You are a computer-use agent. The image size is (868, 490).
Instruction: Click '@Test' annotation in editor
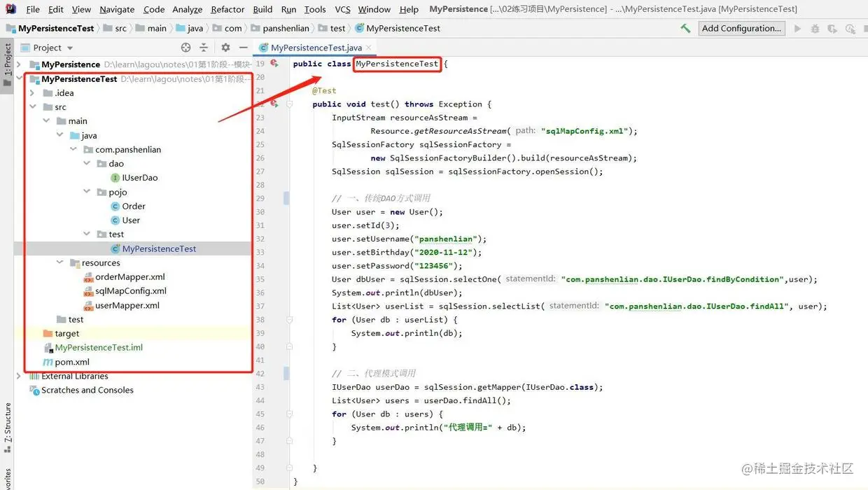click(324, 90)
